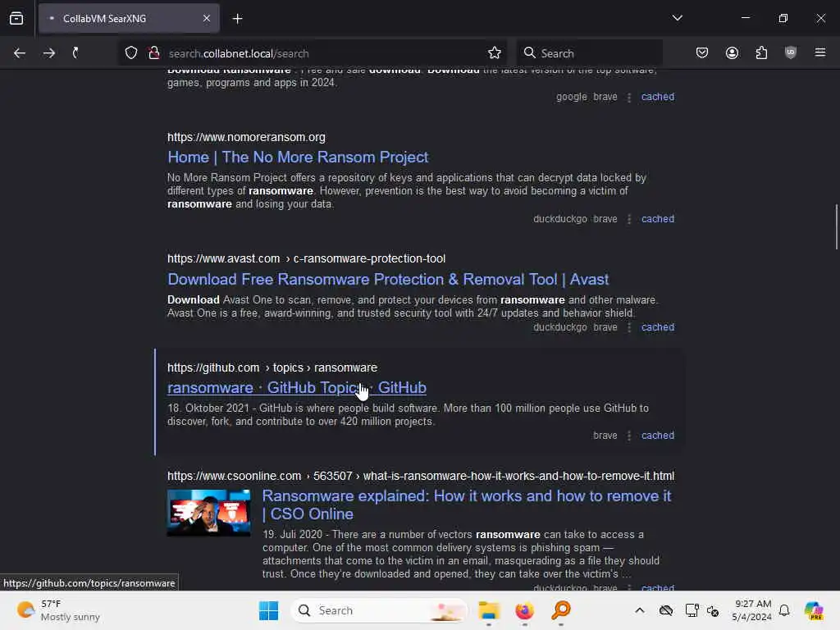Viewport: 840px width, 630px height.
Task: Open the volume muted tray icon
Action: pyautogui.click(x=713, y=610)
